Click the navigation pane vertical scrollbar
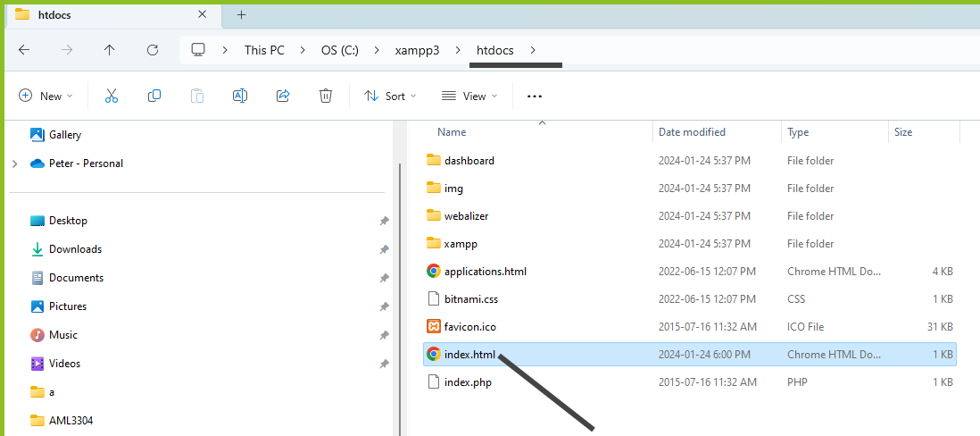 point(399,299)
